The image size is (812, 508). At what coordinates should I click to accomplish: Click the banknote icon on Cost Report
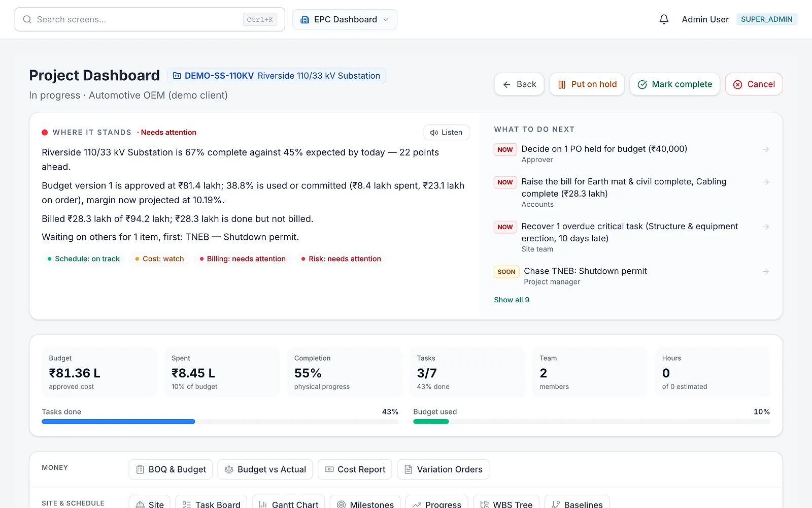click(x=329, y=469)
